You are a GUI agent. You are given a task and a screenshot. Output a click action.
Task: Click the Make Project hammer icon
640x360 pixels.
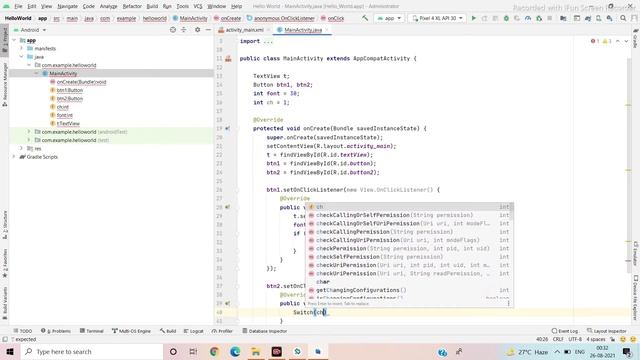click(365, 18)
